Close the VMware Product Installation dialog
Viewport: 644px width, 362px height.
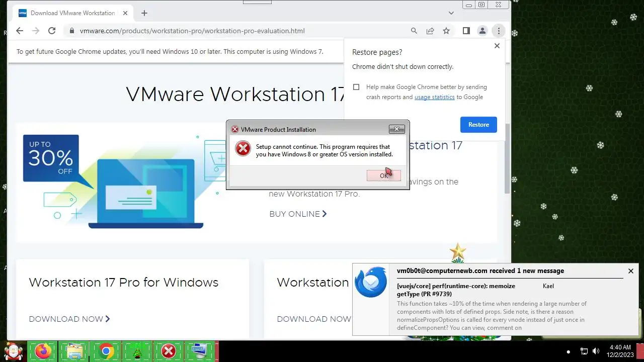coord(397,129)
